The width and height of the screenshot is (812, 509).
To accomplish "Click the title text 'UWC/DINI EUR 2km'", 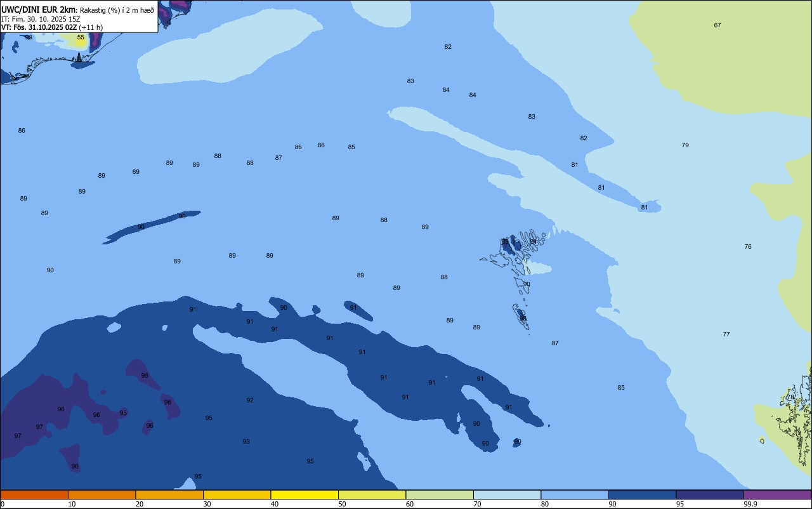I will (39, 10).
